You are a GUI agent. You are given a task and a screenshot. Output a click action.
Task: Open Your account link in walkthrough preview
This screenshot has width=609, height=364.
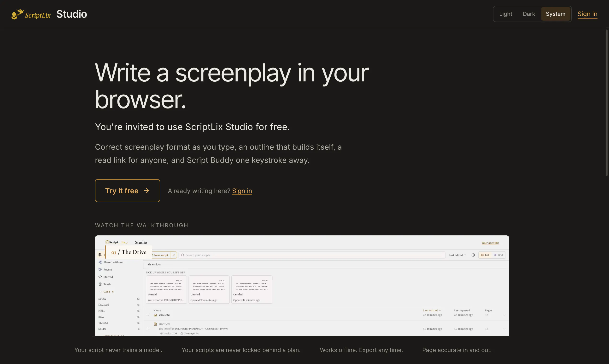coord(490,243)
